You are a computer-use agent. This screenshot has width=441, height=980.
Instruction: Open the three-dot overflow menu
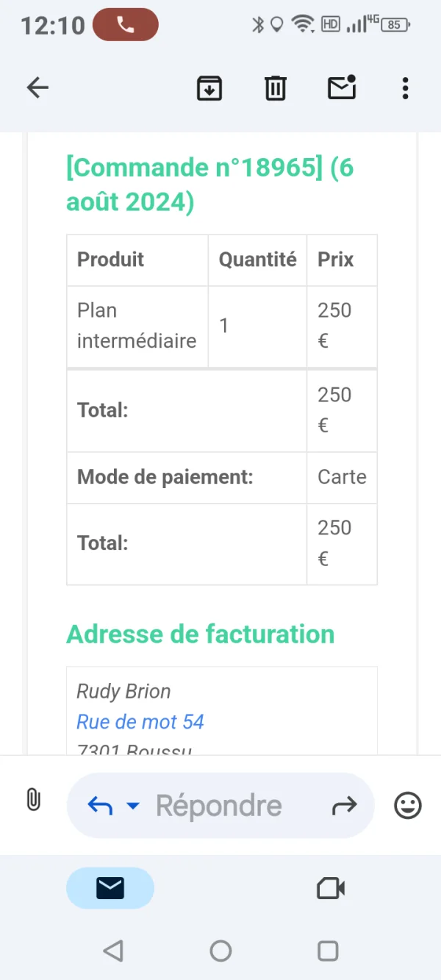point(405,88)
